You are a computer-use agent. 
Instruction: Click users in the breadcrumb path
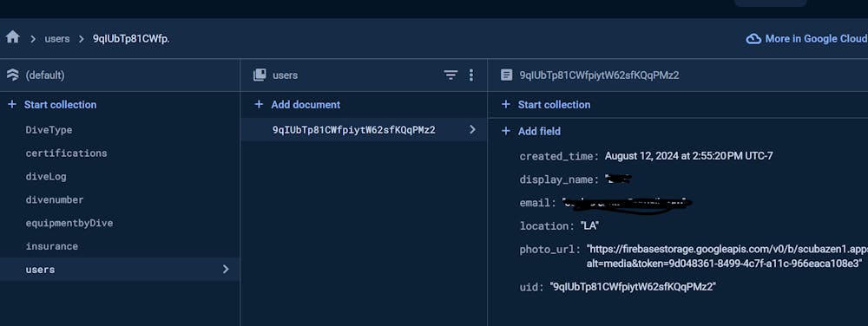coord(57,39)
